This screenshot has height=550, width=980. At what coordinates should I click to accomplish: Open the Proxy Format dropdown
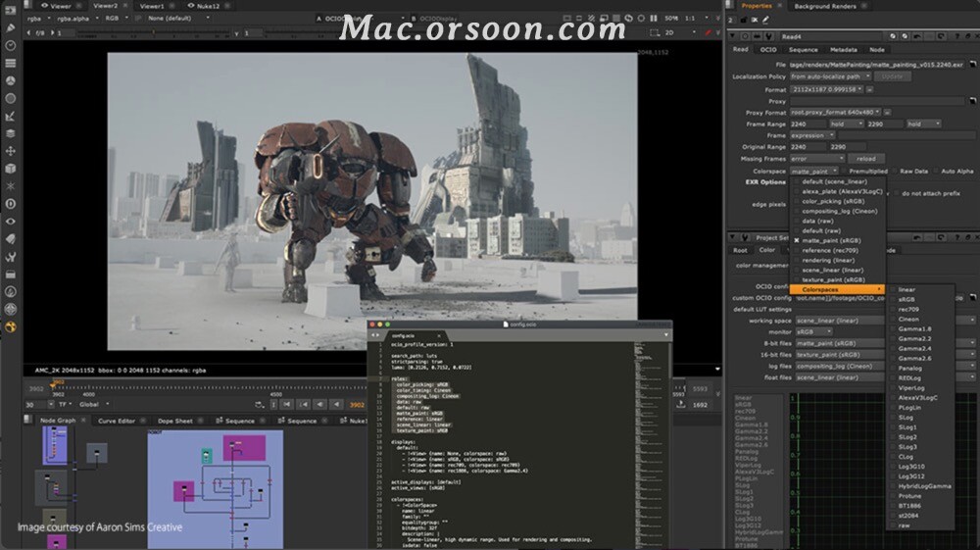(x=835, y=113)
